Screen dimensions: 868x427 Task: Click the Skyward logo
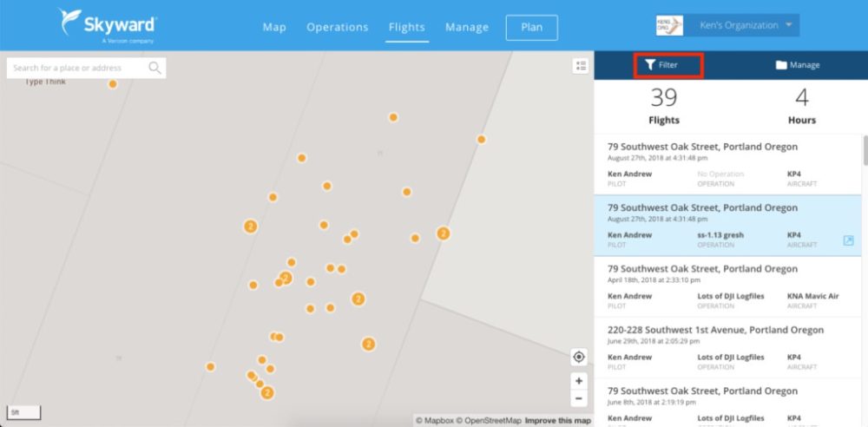[108, 25]
